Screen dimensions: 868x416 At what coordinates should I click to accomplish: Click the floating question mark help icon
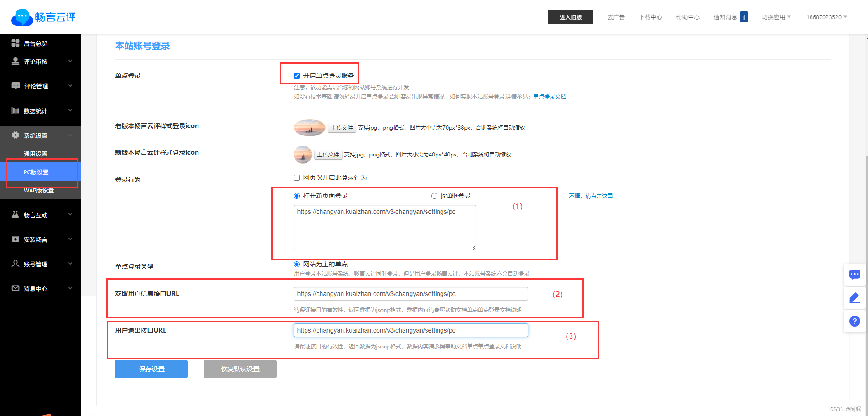coord(855,321)
